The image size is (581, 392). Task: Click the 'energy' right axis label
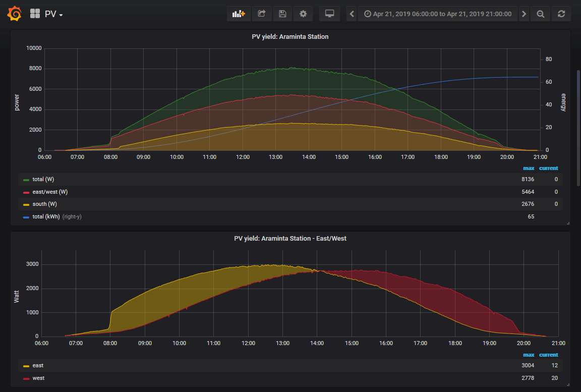(x=563, y=102)
